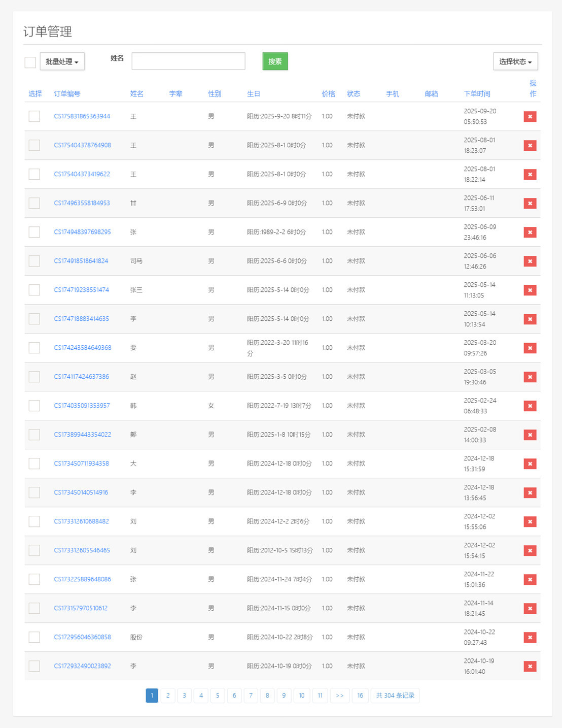Screen dimensions: 562x728
Task: Go to page 2 in pagination
Action: (168, 696)
